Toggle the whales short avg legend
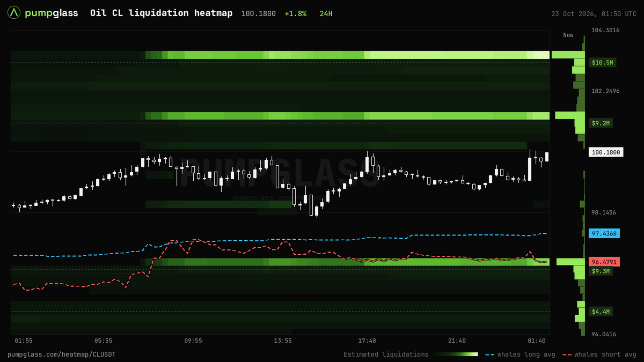This screenshot has height=362, width=644. tap(599, 354)
